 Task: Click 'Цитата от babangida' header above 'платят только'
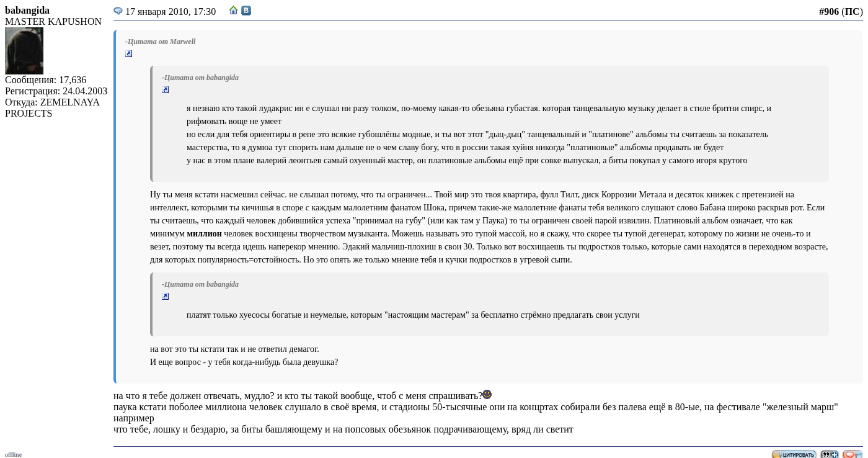pyautogui.click(x=200, y=284)
